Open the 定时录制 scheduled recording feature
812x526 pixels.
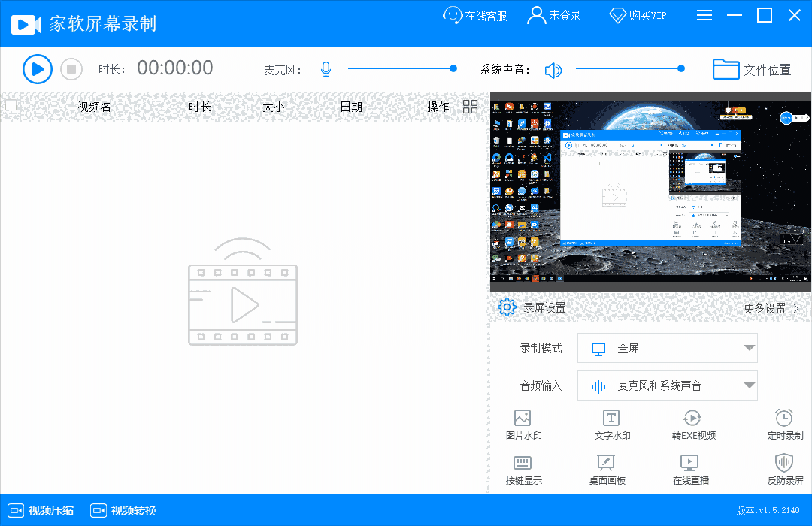pyautogui.click(x=784, y=422)
